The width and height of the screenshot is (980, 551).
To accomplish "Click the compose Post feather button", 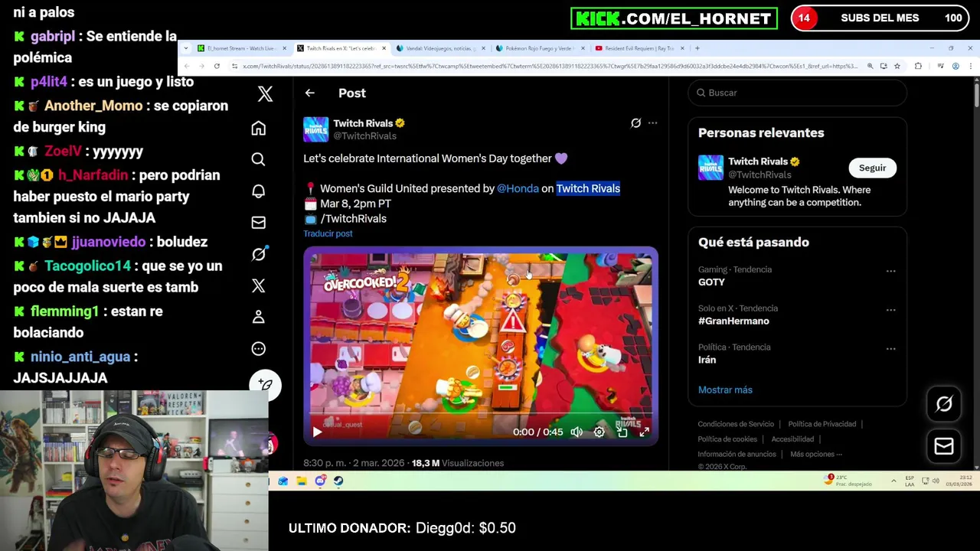I will (265, 384).
